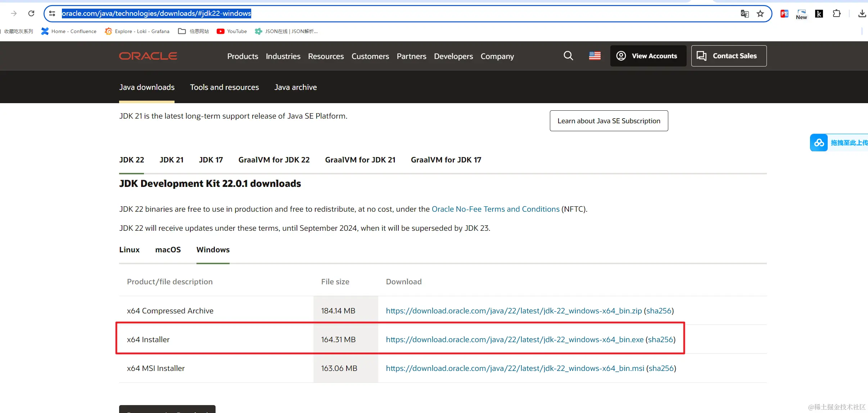Screen dimensions: 868x413
Task: Open the Explore - Loki - Grafana bookmark
Action: [x=137, y=31]
